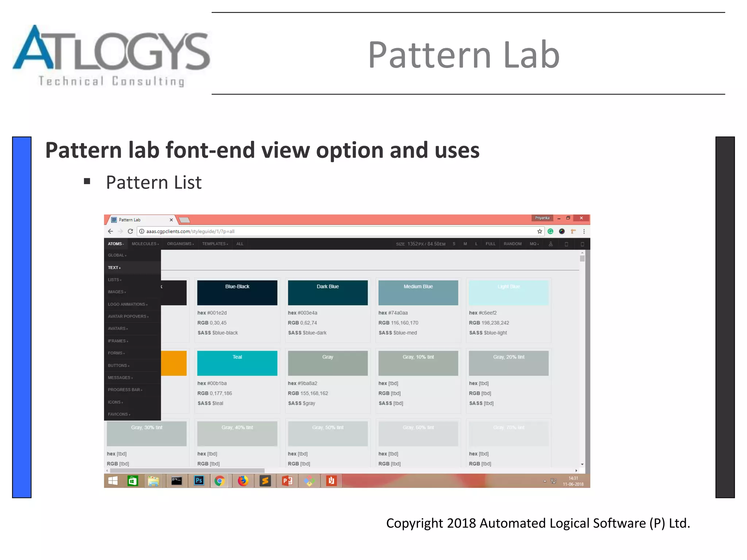747x560 pixels.
Task: Expand the Lists submenu
Action: point(132,280)
